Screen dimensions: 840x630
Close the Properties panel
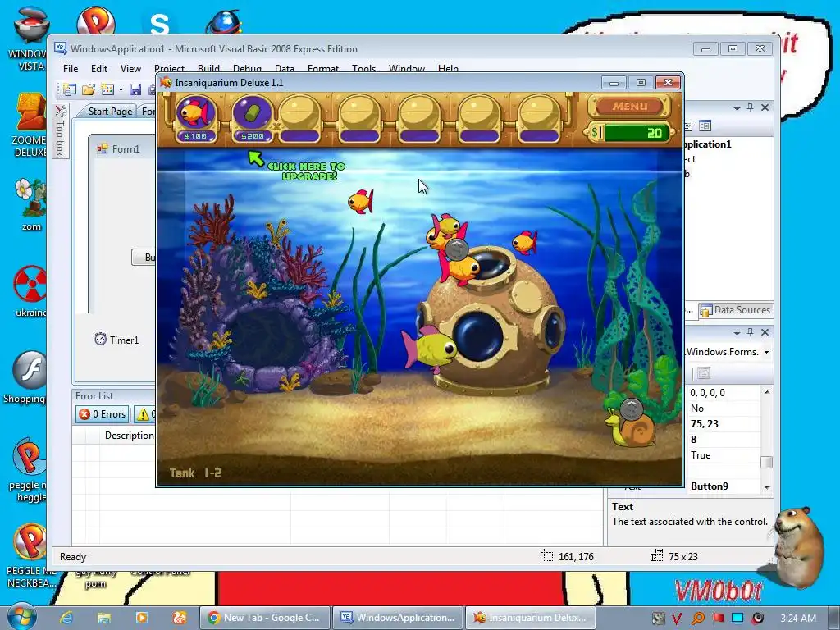click(765, 333)
